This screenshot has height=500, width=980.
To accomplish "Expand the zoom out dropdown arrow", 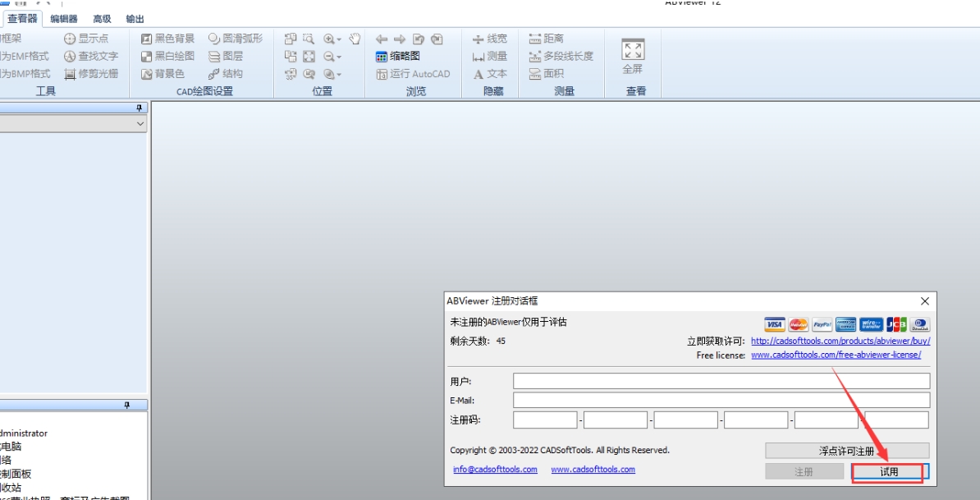I will click(x=339, y=57).
